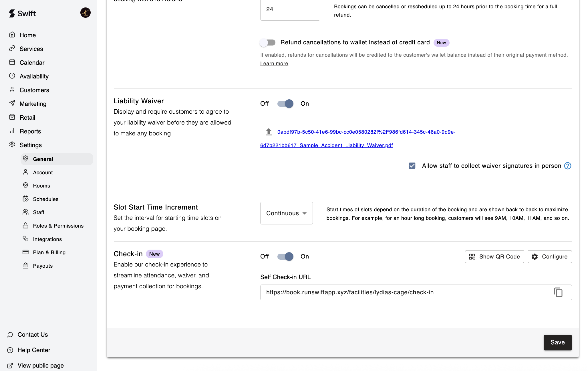Open user profile avatar
588x371 pixels.
click(x=85, y=13)
